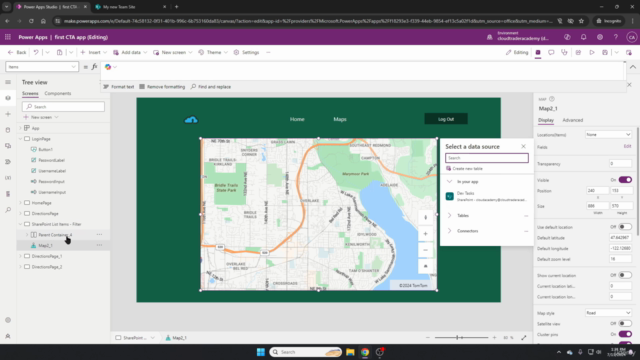Click the map zoom in plus button

click(x=425, y=234)
